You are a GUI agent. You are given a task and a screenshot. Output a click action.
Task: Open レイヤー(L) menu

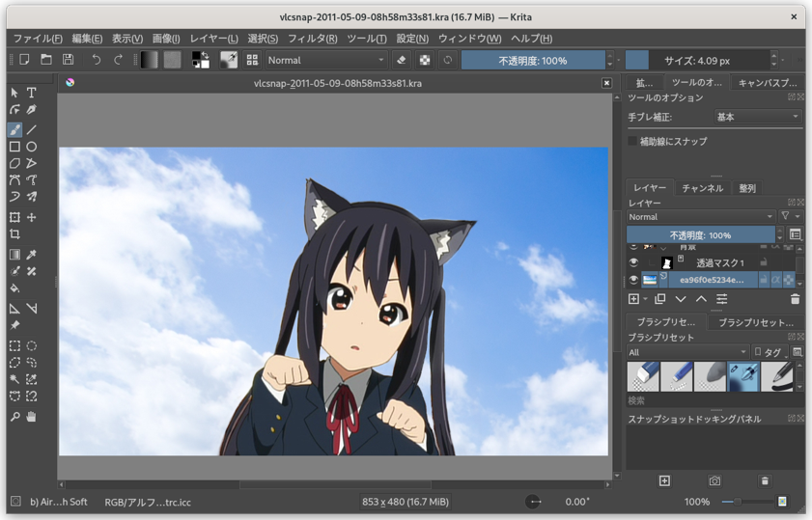213,39
